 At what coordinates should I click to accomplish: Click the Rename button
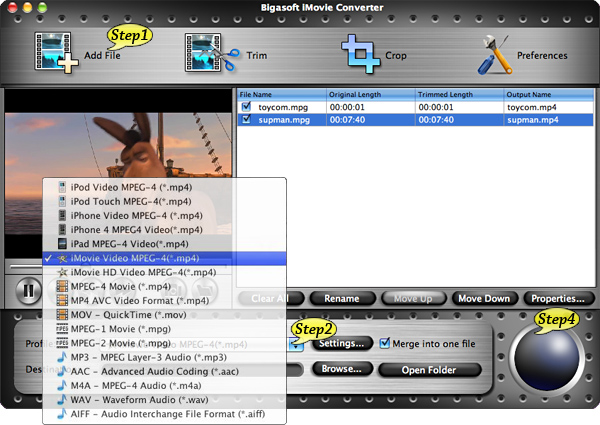342,298
